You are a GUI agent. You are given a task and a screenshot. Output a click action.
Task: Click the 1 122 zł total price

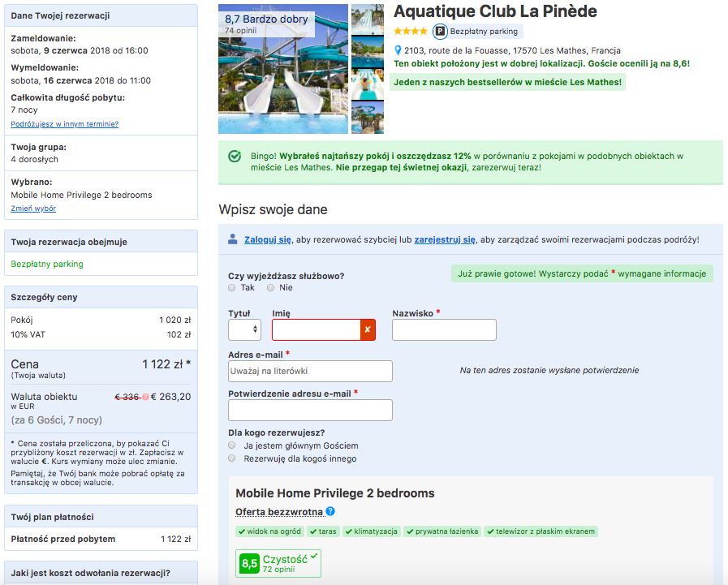point(166,364)
